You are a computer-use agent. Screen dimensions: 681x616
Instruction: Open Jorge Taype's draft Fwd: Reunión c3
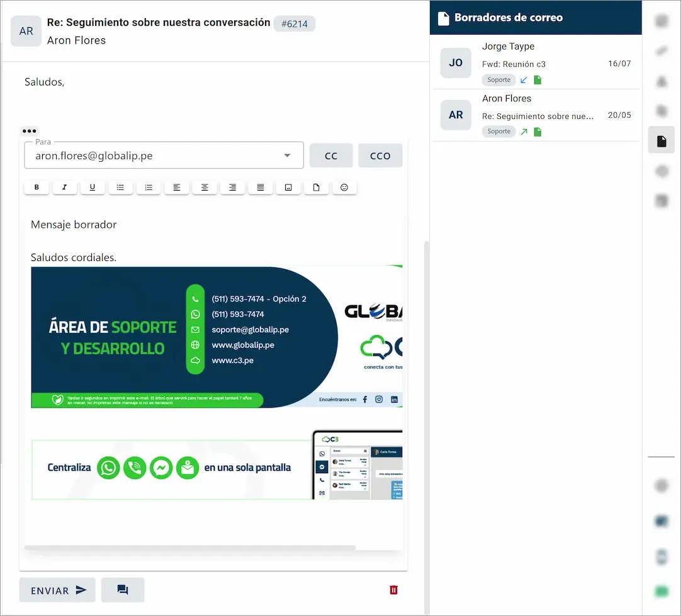click(x=535, y=63)
